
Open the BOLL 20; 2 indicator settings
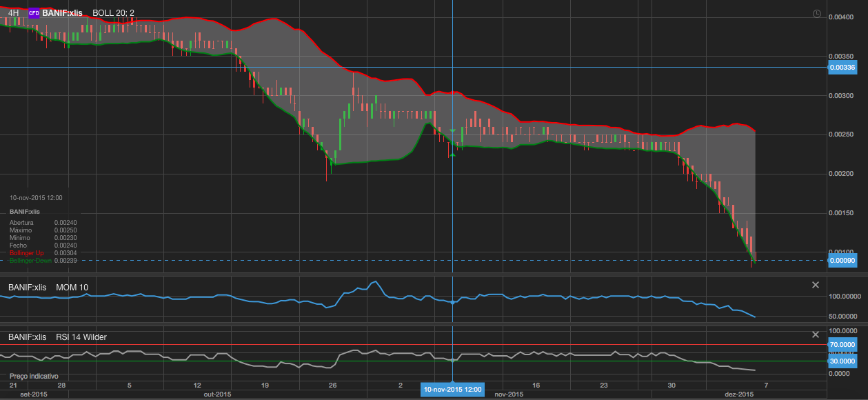(114, 13)
